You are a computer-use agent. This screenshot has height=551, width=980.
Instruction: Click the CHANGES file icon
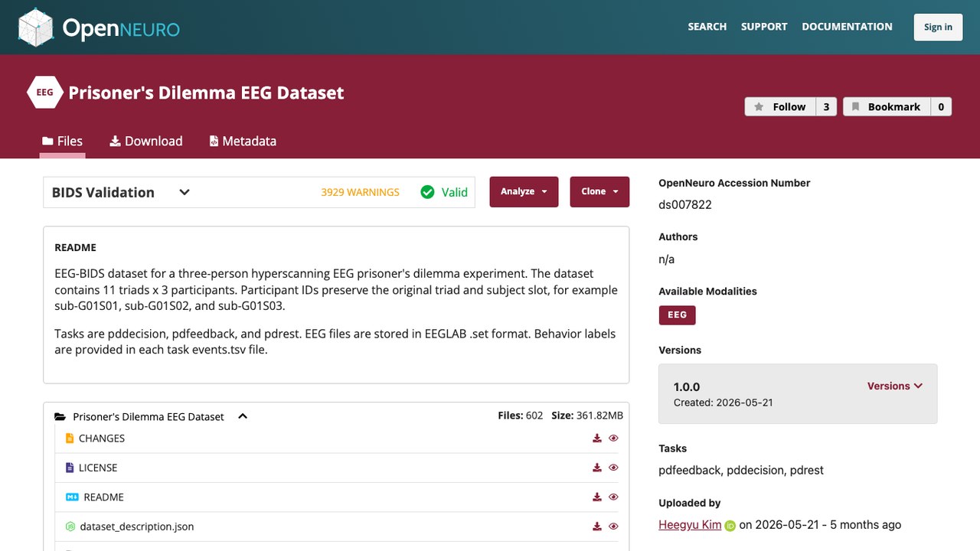point(70,439)
